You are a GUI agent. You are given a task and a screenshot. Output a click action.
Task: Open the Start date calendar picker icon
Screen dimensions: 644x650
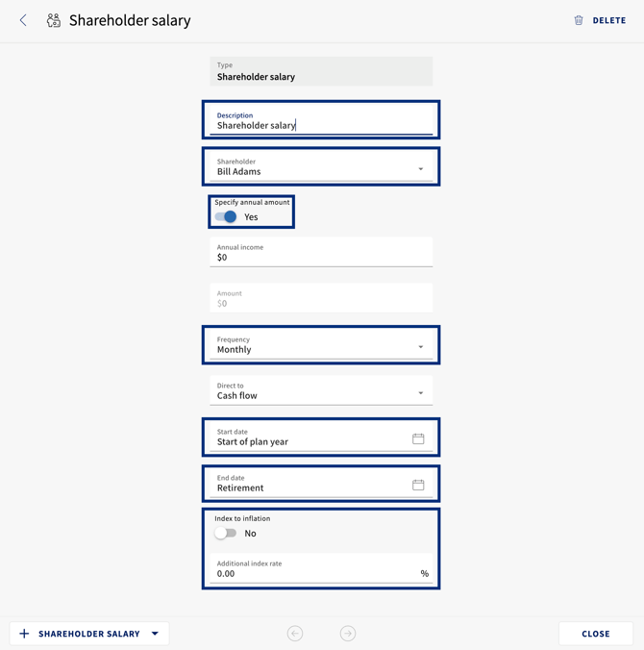(418, 438)
